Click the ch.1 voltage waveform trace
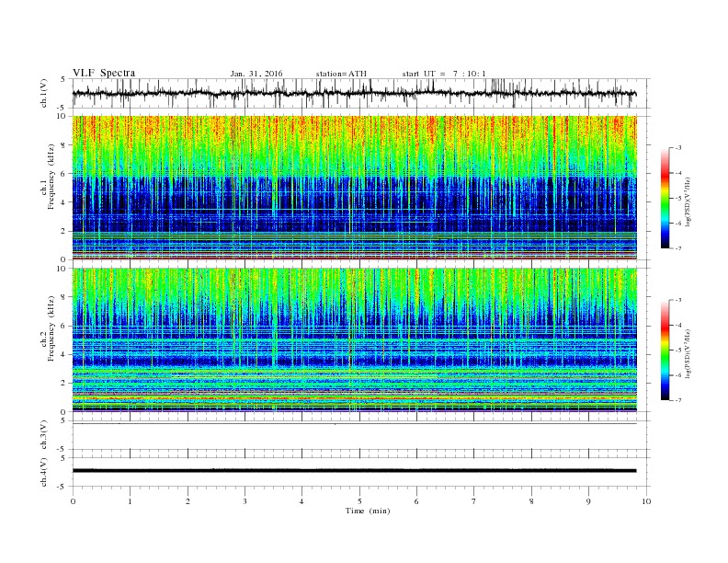This screenshot has height=563, width=728. click(x=354, y=93)
